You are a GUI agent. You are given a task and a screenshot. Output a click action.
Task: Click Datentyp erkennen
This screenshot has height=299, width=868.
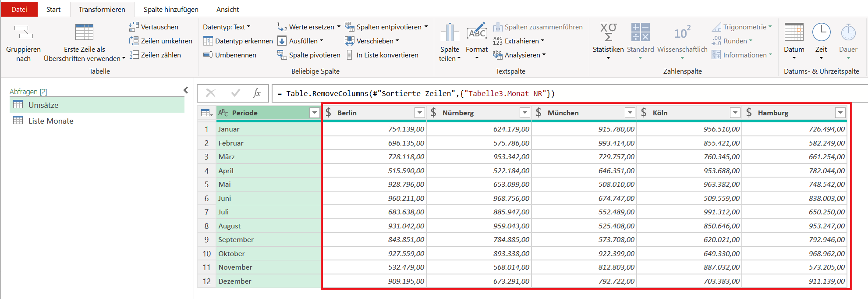[x=238, y=41]
